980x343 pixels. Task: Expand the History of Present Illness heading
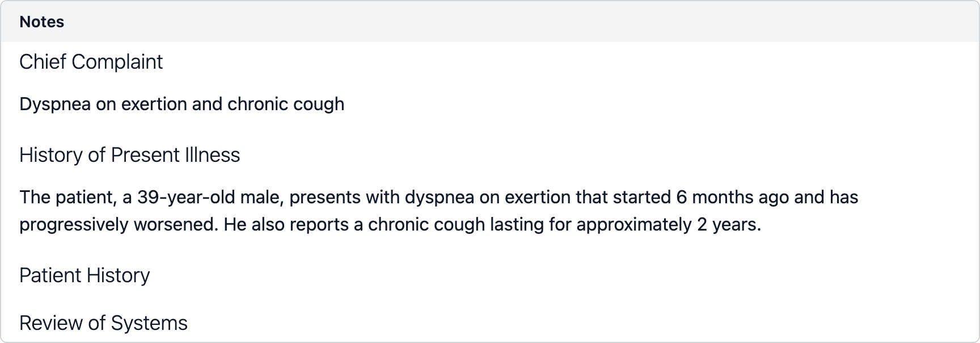pyautogui.click(x=129, y=154)
